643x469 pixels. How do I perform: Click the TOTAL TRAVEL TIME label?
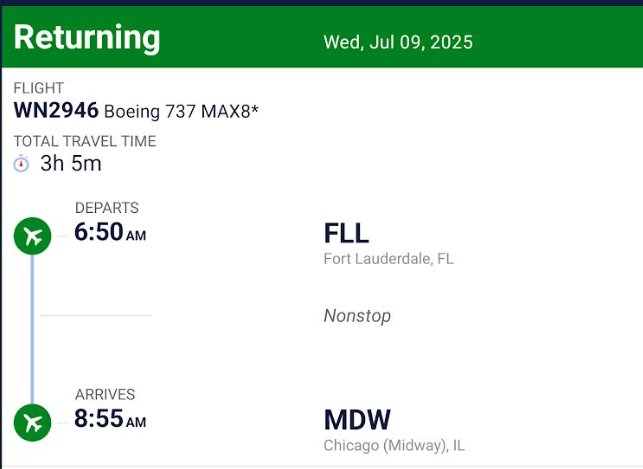[x=85, y=141]
